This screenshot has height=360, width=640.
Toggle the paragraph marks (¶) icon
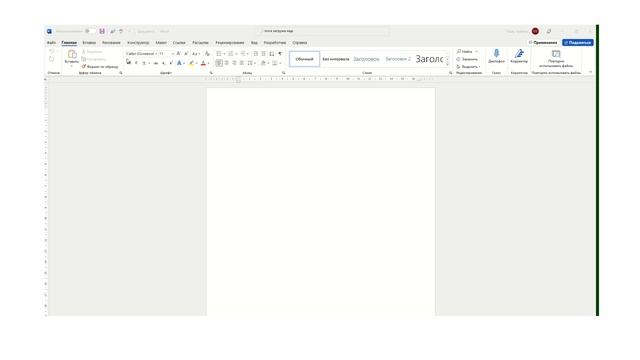(x=280, y=54)
